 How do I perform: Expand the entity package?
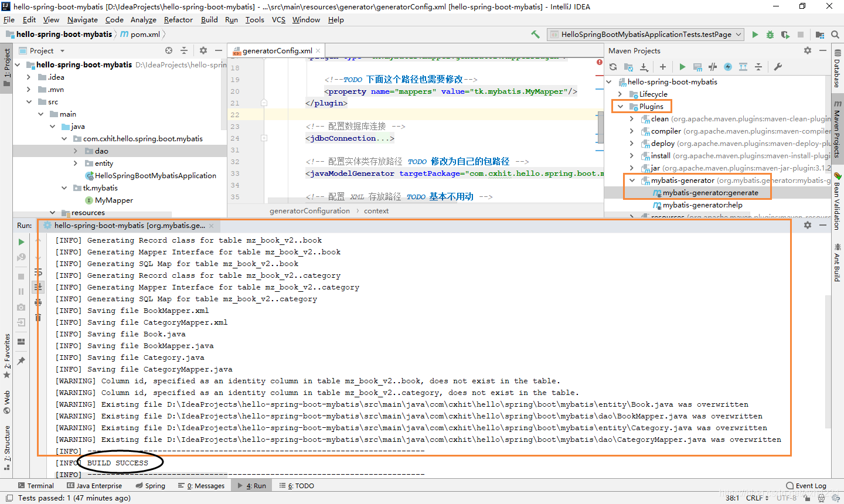[76, 164]
